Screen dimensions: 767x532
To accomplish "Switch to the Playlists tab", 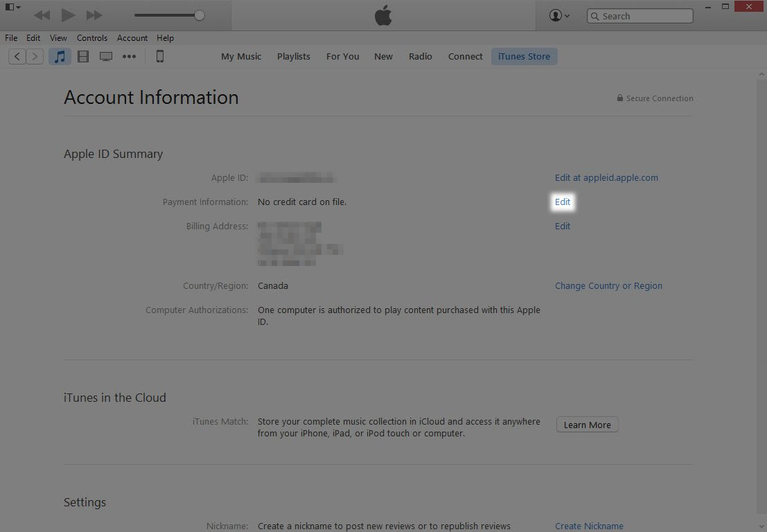I will click(294, 56).
